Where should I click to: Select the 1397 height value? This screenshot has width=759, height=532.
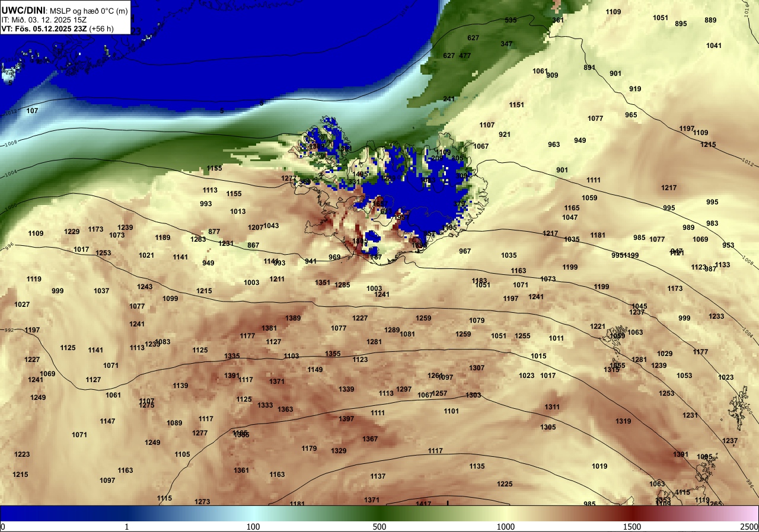(346, 419)
